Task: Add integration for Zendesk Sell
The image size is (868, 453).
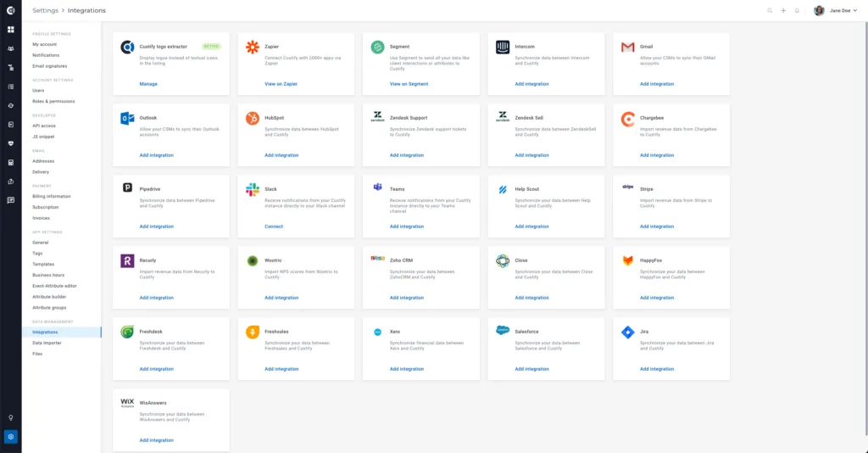Action: coord(532,155)
